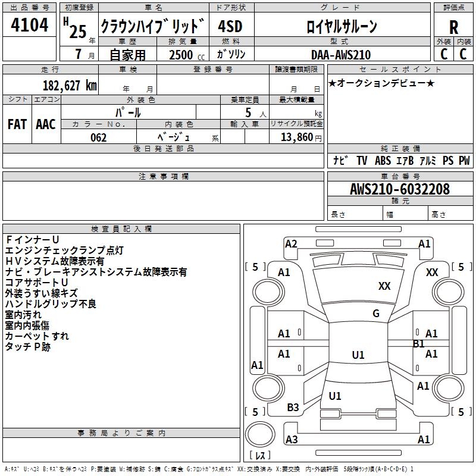
Task: Click the 車台番号 header
Action: coord(400,176)
